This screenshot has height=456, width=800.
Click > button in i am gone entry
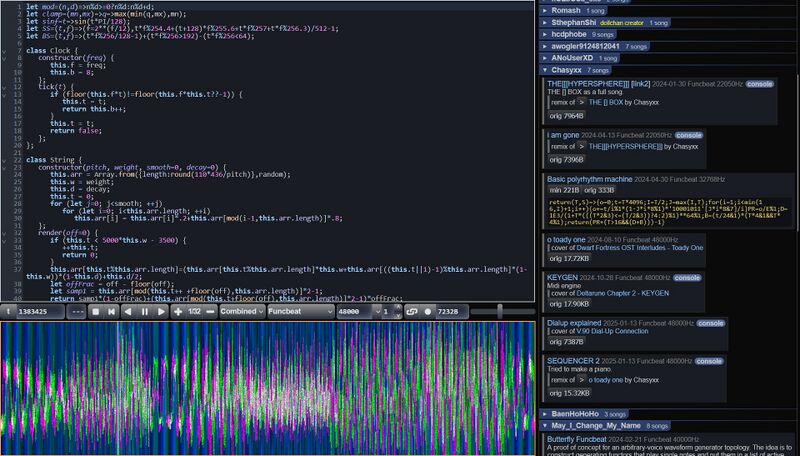point(581,146)
